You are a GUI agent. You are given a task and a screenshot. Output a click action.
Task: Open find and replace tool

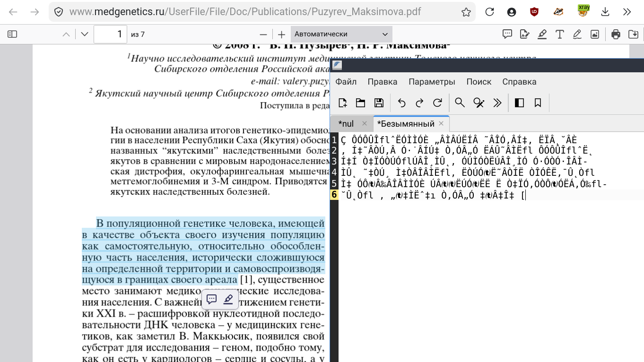[479, 103]
